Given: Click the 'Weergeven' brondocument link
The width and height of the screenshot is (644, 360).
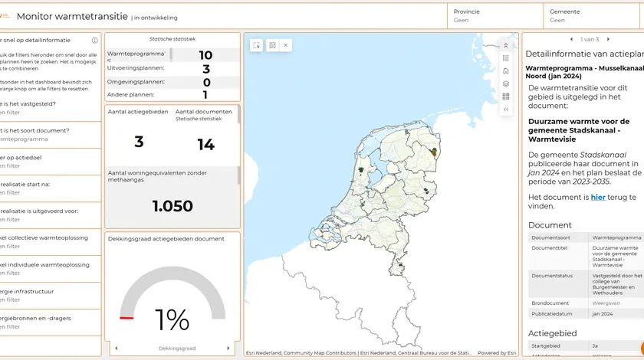Looking at the screenshot, I should pos(606,303).
